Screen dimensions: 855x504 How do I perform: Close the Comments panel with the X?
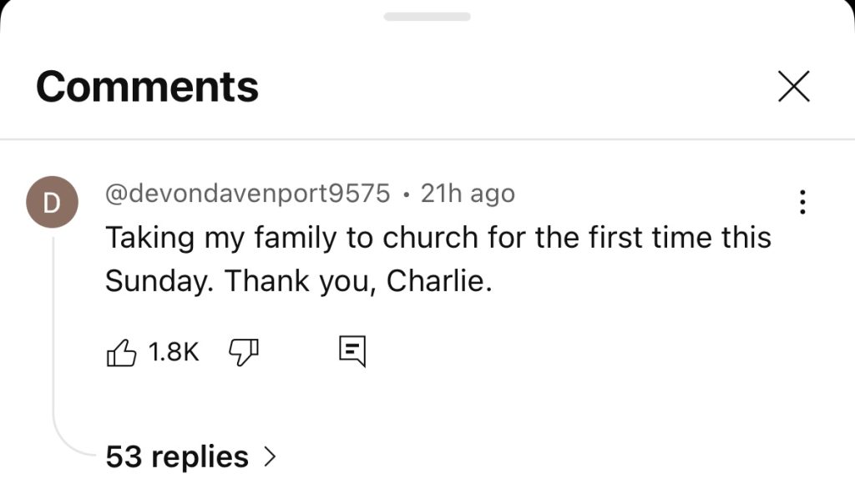coord(793,86)
